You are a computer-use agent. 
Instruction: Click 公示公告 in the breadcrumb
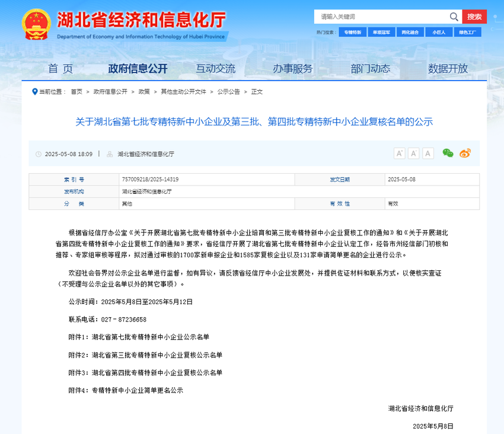point(228,92)
